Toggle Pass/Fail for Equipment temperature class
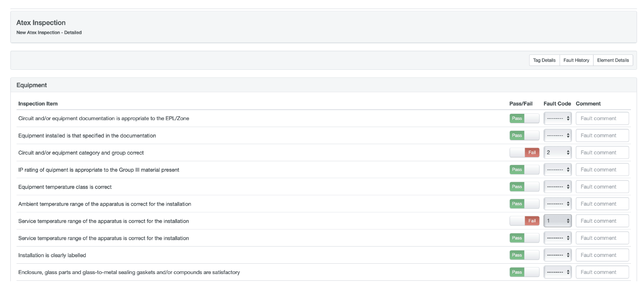 click(524, 187)
